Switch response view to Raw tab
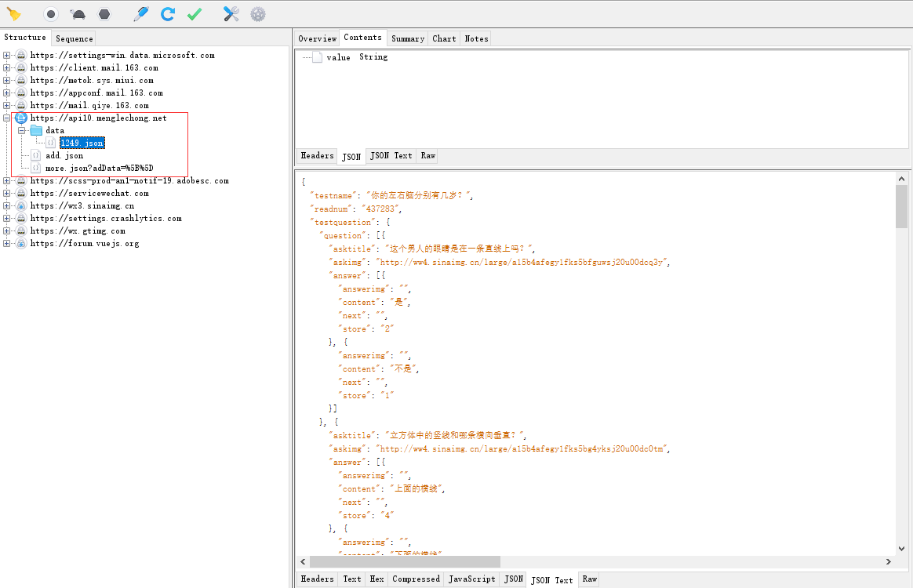This screenshot has height=588, width=913. tap(589, 579)
